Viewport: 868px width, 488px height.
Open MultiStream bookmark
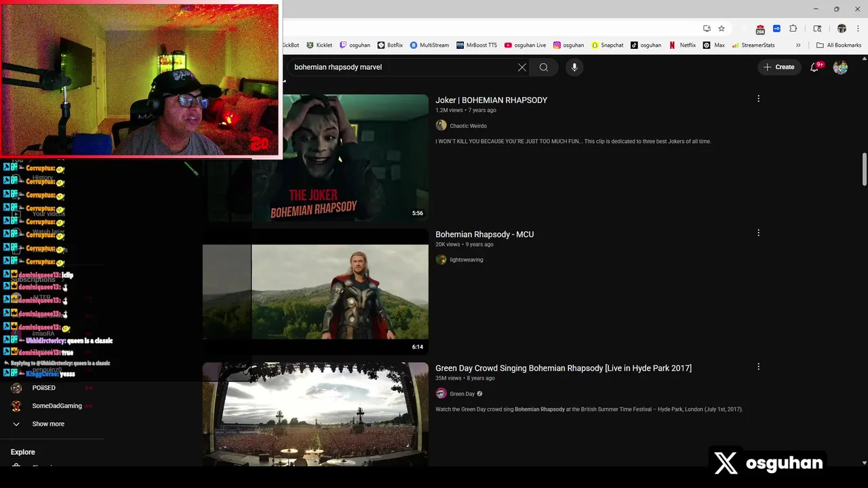pos(429,45)
